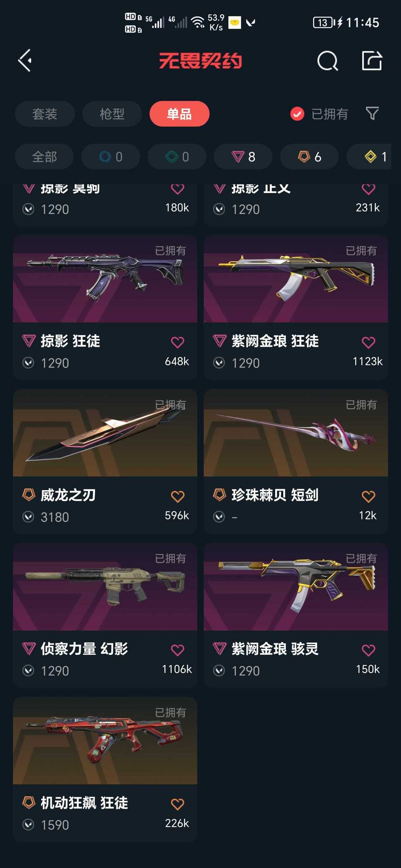Open search with the magnifier icon
401x868 pixels.
327,61
